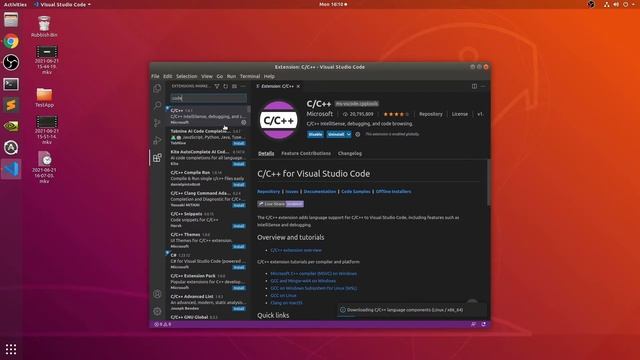The height and width of the screenshot is (360, 640).
Task: Click the extensions search input field
Action: coord(208,98)
